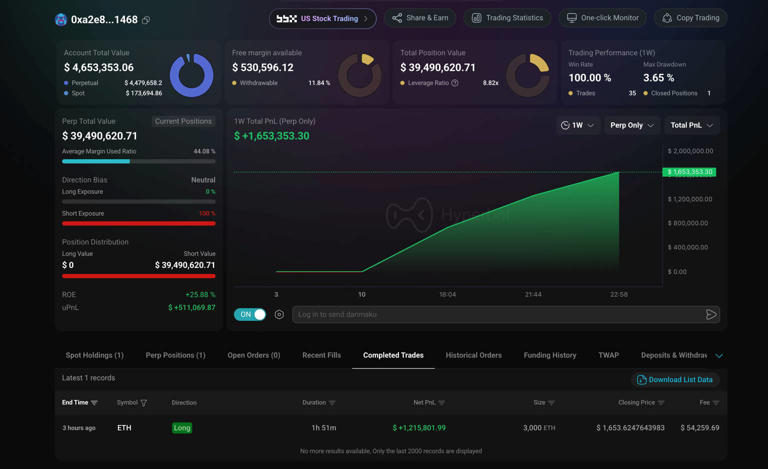Switch to TWAP tab

(608, 355)
